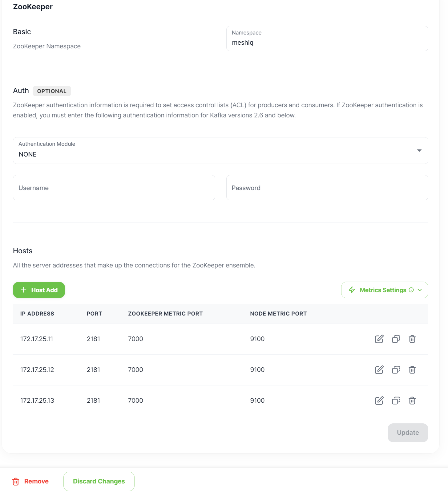Focus the Namespace input field
Viewport: 448px width, 493px height.
(x=327, y=43)
